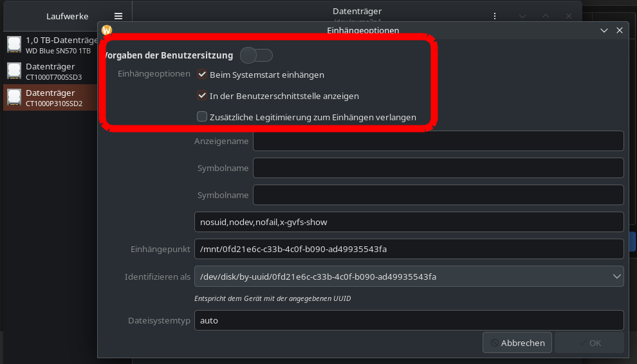Close the Einhängeoptionen dialog
The image size is (637, 364).
620,30
